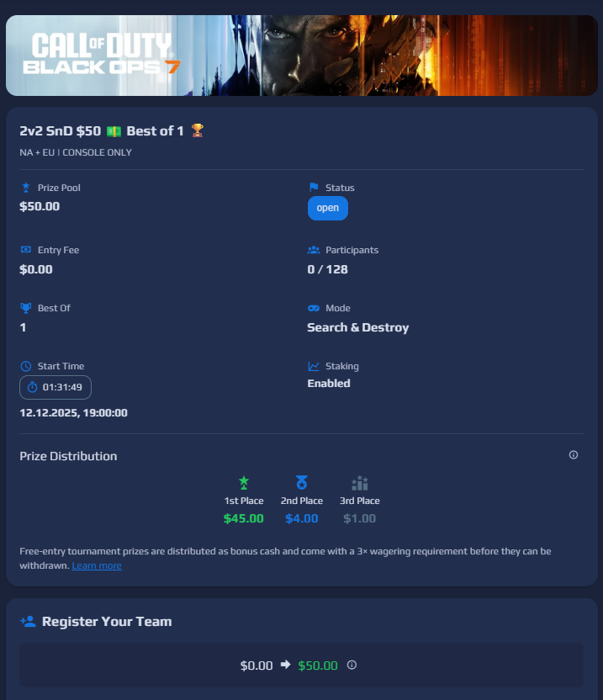
Task: Click the $45.00 first place prize
Action: click(x=244, y=518)
